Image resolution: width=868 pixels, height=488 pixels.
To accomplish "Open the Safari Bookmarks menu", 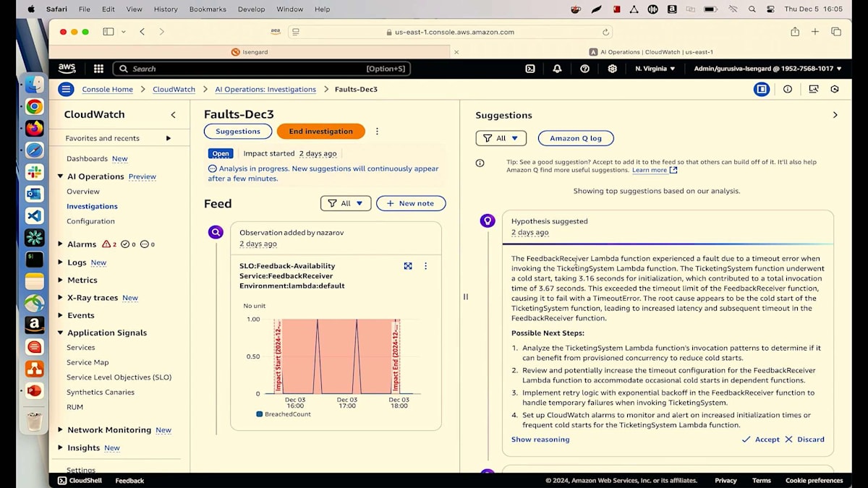I will pyautogui.click(x=208, y=9).
